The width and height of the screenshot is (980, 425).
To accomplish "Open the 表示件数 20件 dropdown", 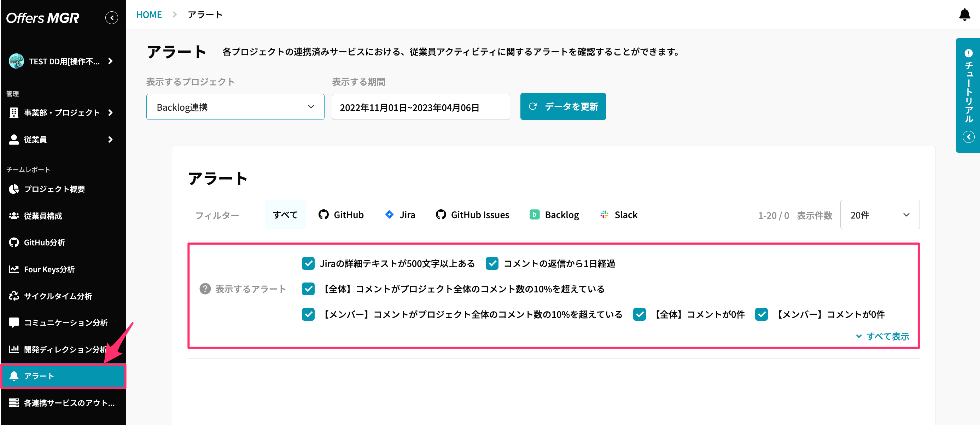I will pos(880,215).
